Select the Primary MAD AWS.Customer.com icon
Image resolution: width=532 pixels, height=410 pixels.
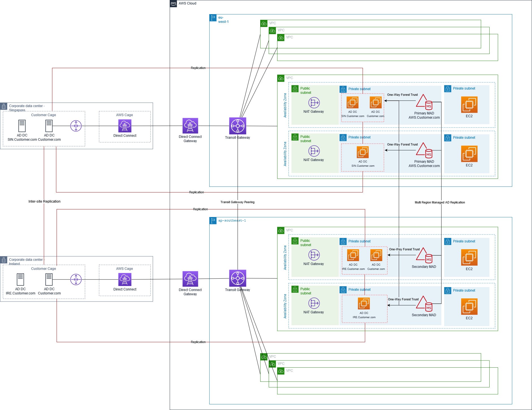pos(423,103)
